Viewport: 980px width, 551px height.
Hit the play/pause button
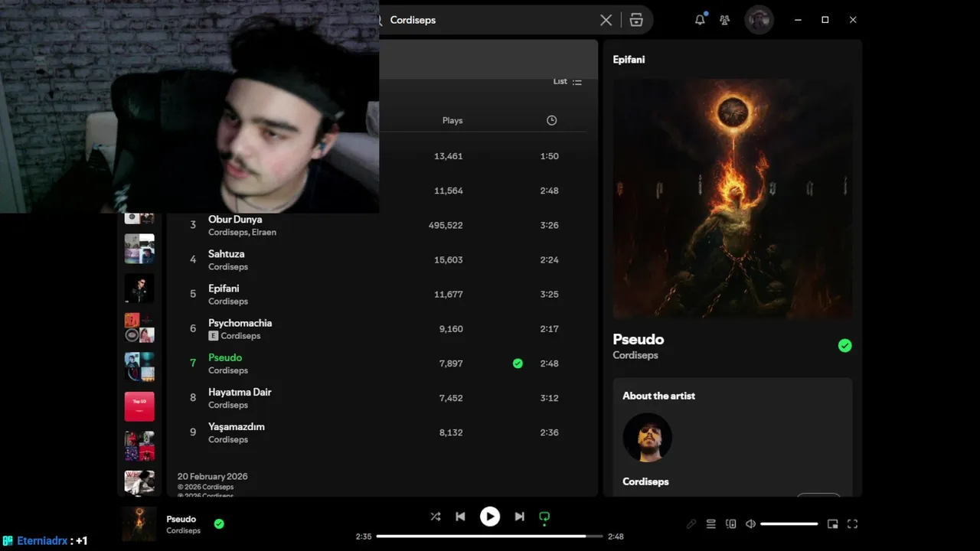pos(490,517)
